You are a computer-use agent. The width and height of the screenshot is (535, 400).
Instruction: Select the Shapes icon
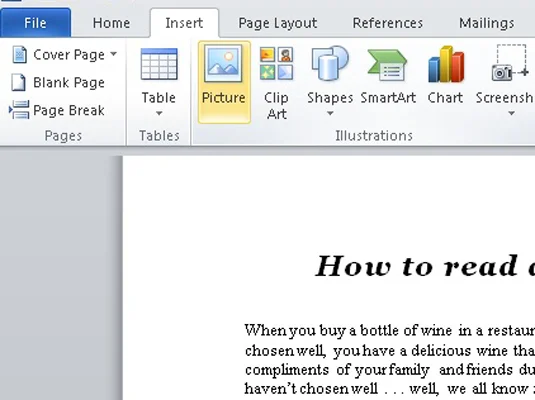(x=330, y=63)
